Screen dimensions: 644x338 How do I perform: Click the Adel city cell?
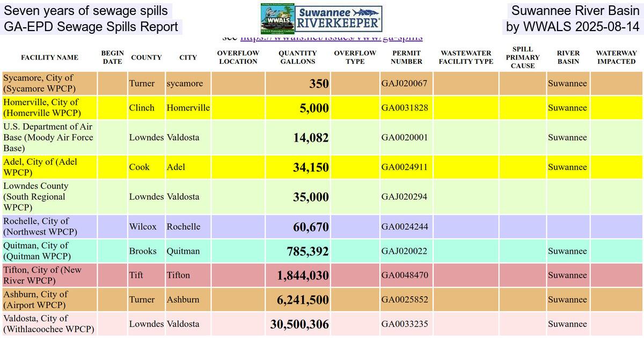coord(188,167)
